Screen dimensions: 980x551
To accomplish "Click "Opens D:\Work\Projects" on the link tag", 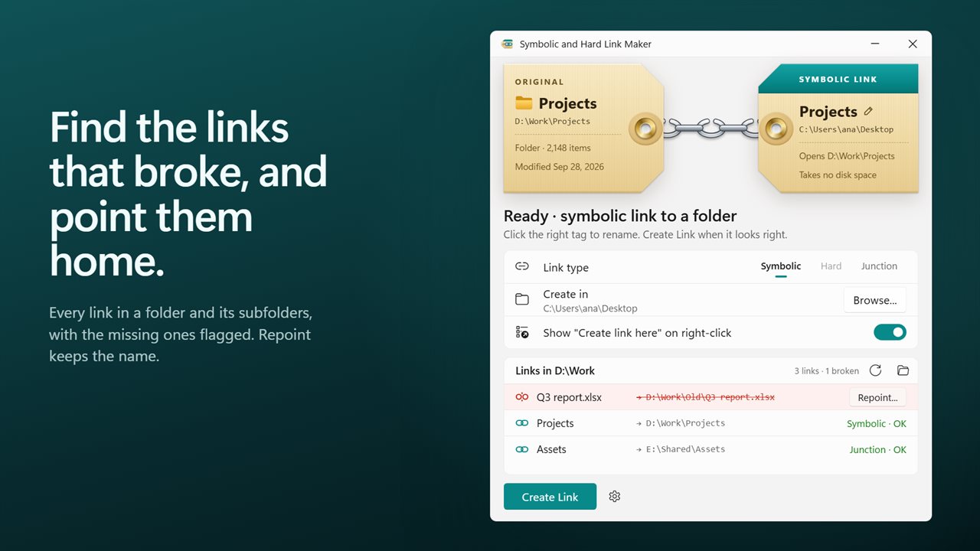I will click(847, 156).
